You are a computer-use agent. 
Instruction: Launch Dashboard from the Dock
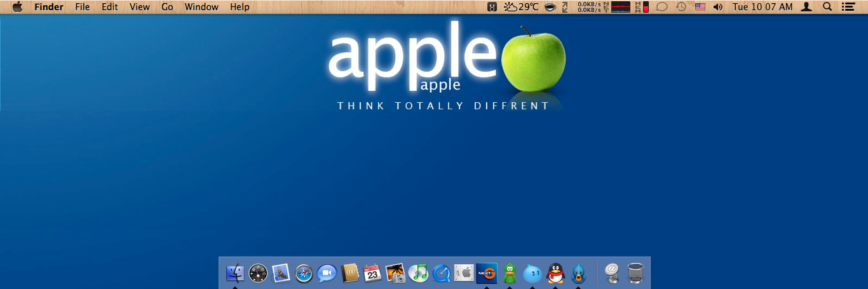(x=258, y=273)
